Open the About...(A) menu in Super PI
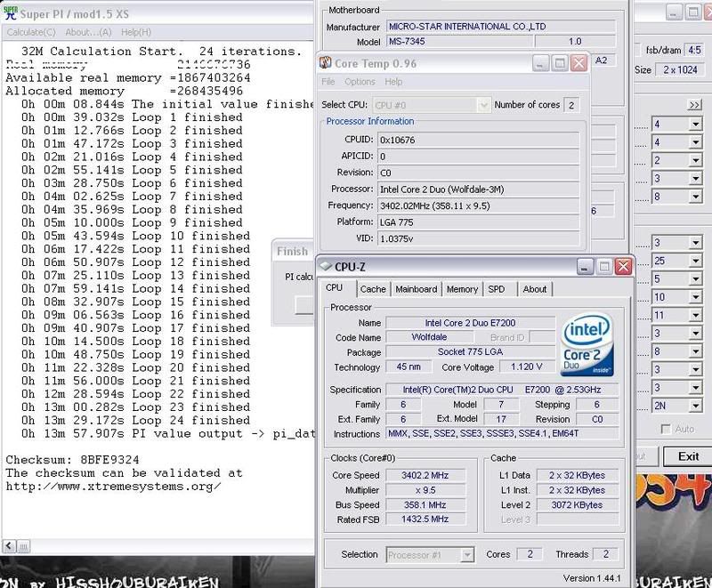 (89, 32)
